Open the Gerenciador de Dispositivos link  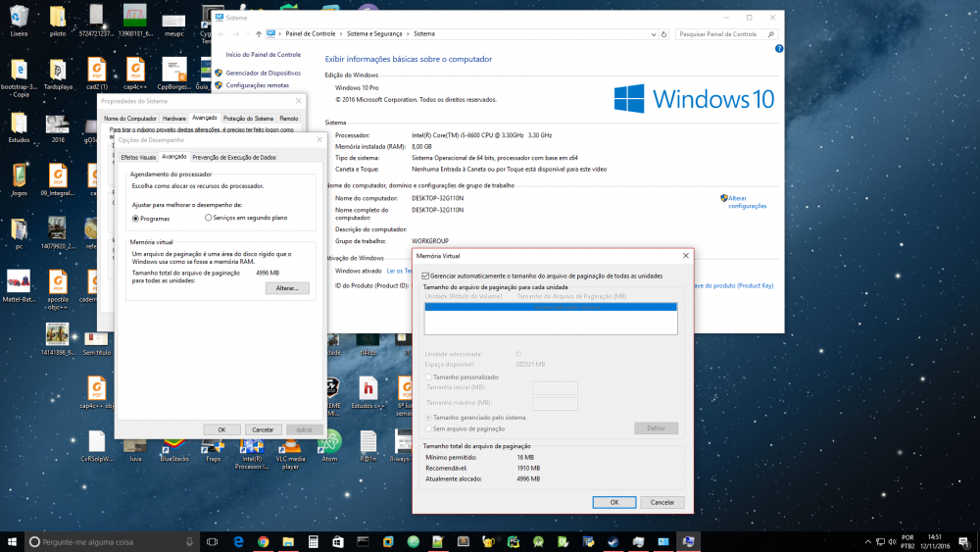[263, 73]
